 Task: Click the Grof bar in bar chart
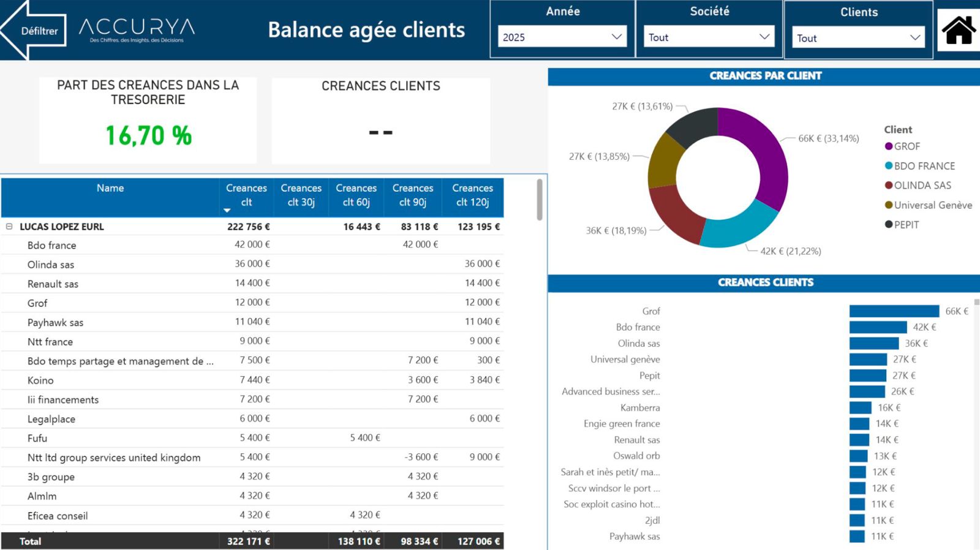[x=894, y=311]
